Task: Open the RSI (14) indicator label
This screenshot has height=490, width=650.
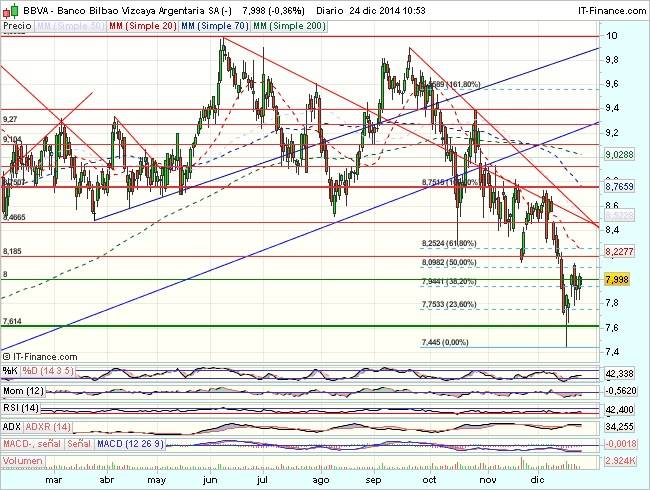Action: tap(21, 408)
